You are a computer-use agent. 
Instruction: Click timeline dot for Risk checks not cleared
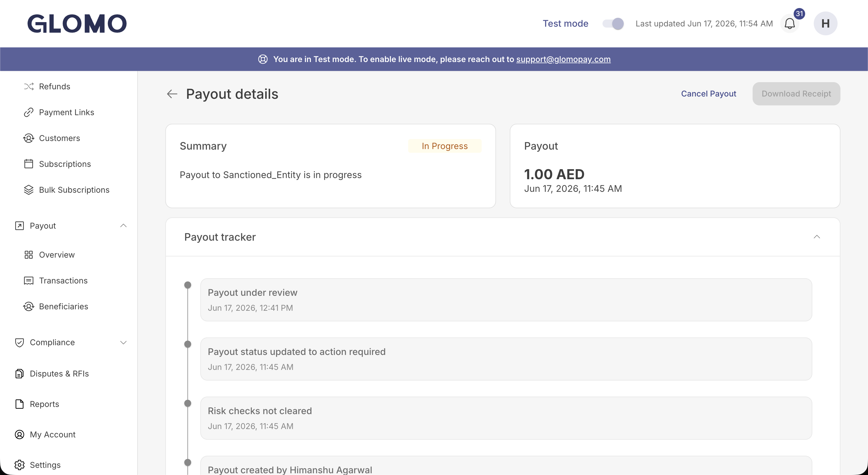point(188,403)
